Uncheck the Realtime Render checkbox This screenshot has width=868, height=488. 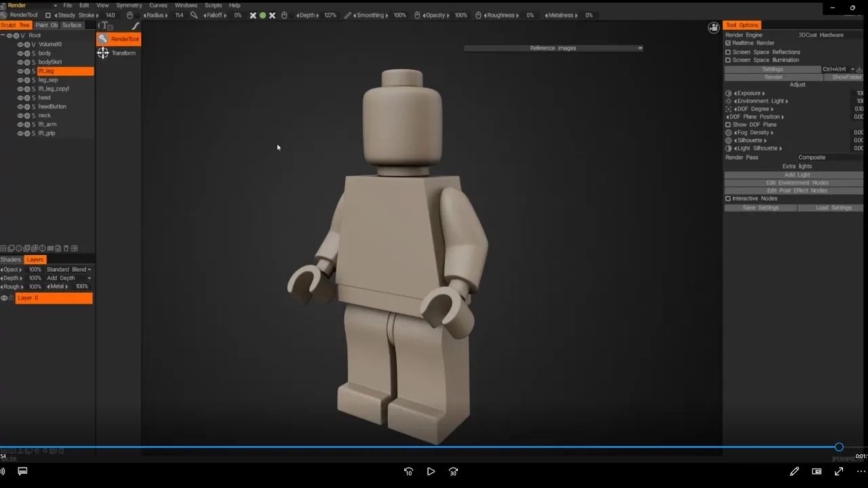coord(728,43)
